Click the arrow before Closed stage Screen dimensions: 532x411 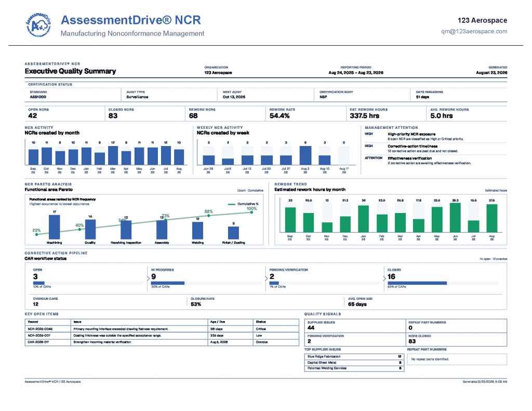click(384, 279)
